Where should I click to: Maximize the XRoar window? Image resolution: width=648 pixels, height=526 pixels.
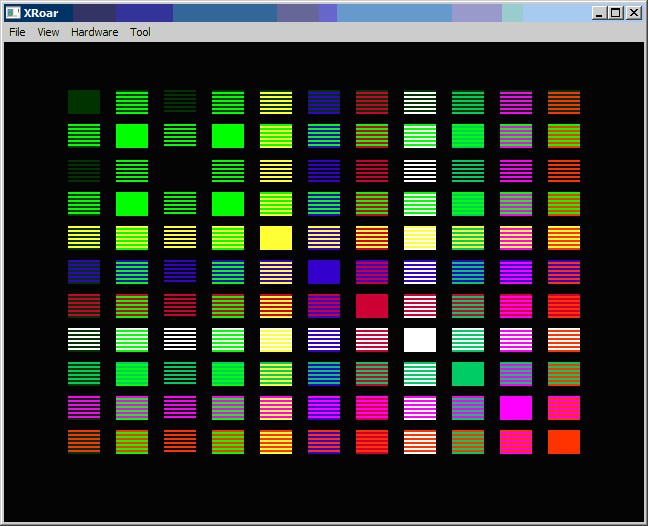coord(616,13)
